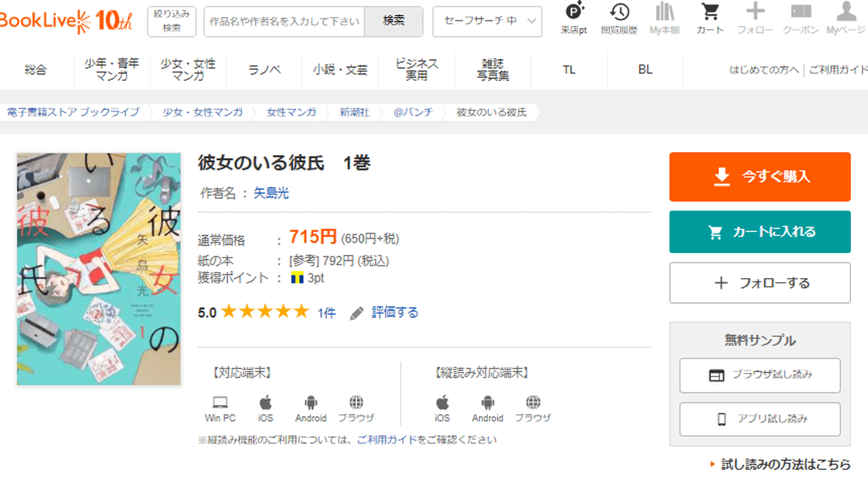868x497 pixels.
Task: Open the クーポン coupon icon
Action: click(800, 12)
